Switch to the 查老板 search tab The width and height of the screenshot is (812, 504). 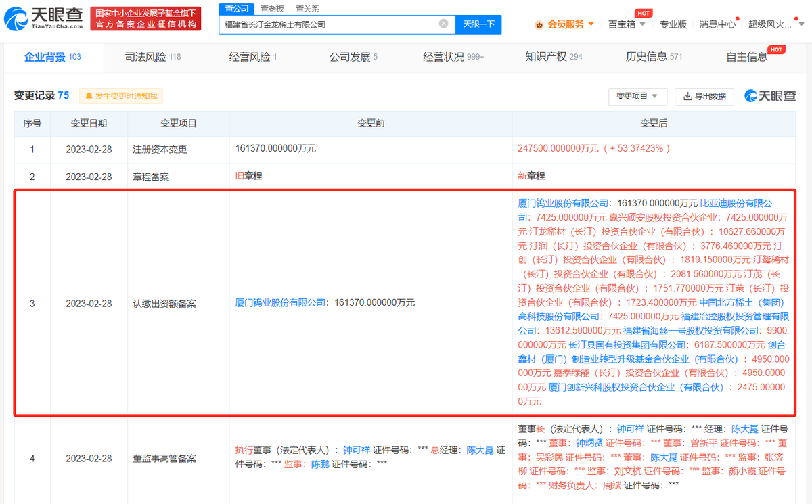click(272, 8)
